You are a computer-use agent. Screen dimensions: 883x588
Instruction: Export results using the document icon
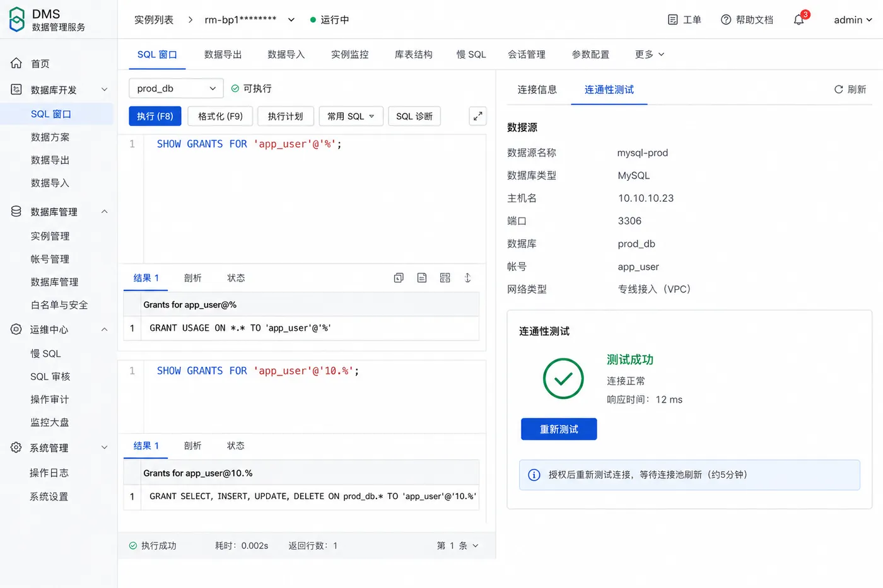(422, 278)
